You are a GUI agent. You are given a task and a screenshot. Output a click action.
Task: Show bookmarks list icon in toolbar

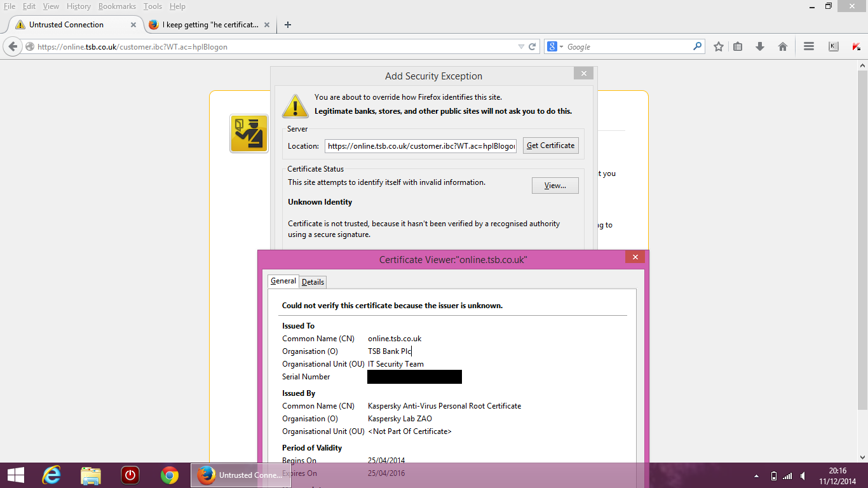coord(738,46)
